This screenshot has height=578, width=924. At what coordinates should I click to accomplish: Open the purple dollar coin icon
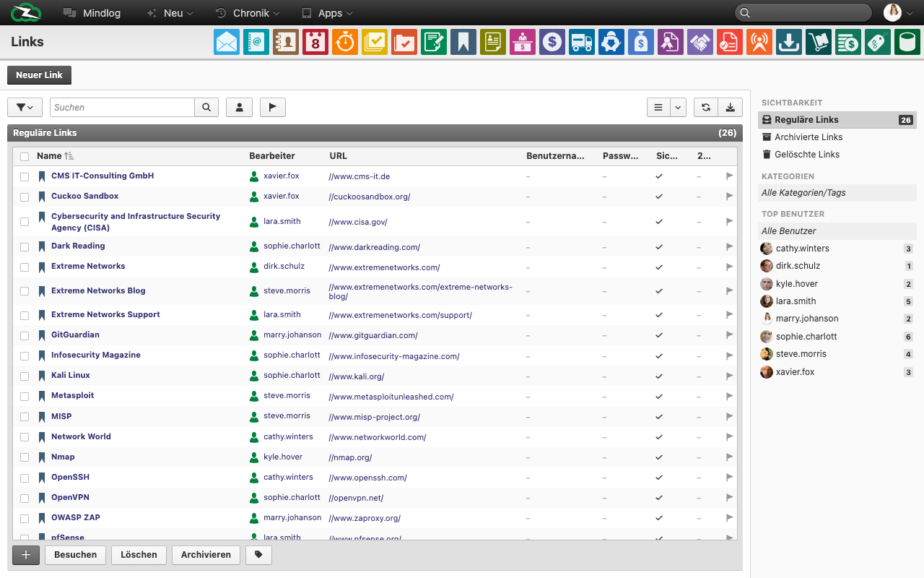tap(552, 42)
